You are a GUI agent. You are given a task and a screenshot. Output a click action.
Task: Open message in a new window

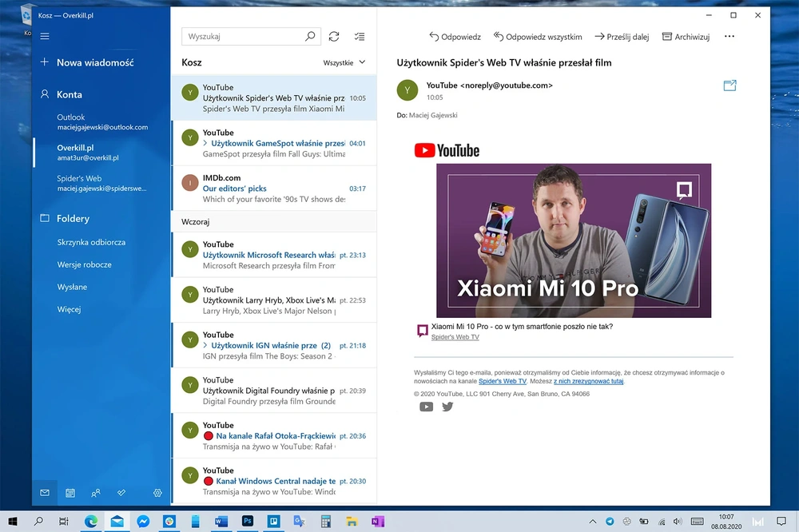[x=729, y=85]
